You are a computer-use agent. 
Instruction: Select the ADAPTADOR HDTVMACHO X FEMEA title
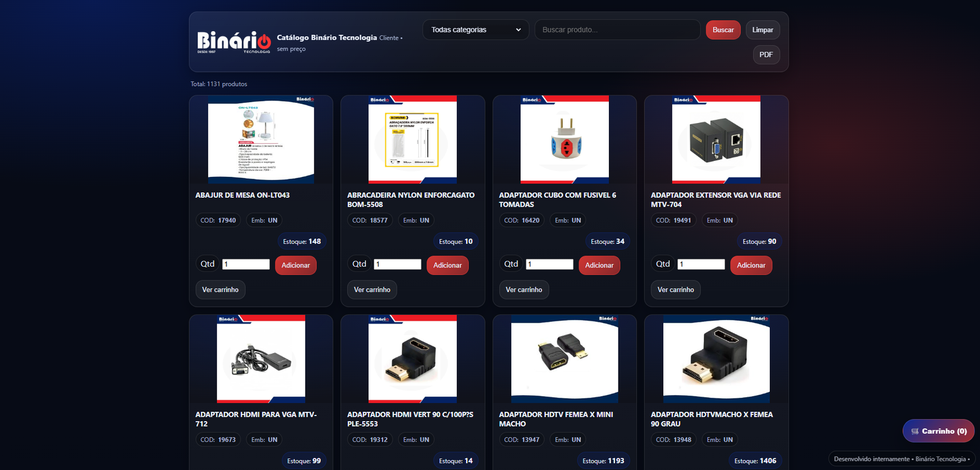coord(712,419)
